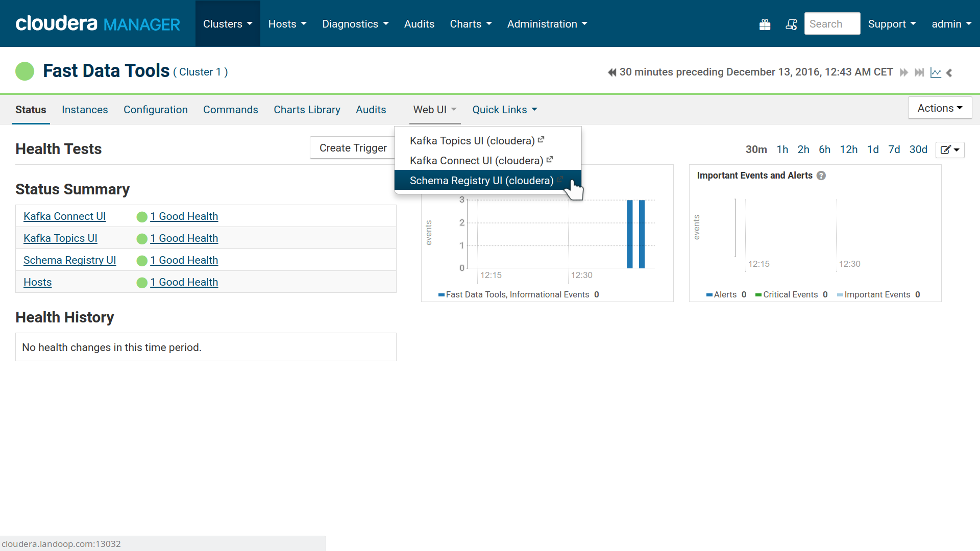Click the green cluster health status circle
Image resolution: width=980 pixels, height=551 pixels.
(x=24, y=71)
